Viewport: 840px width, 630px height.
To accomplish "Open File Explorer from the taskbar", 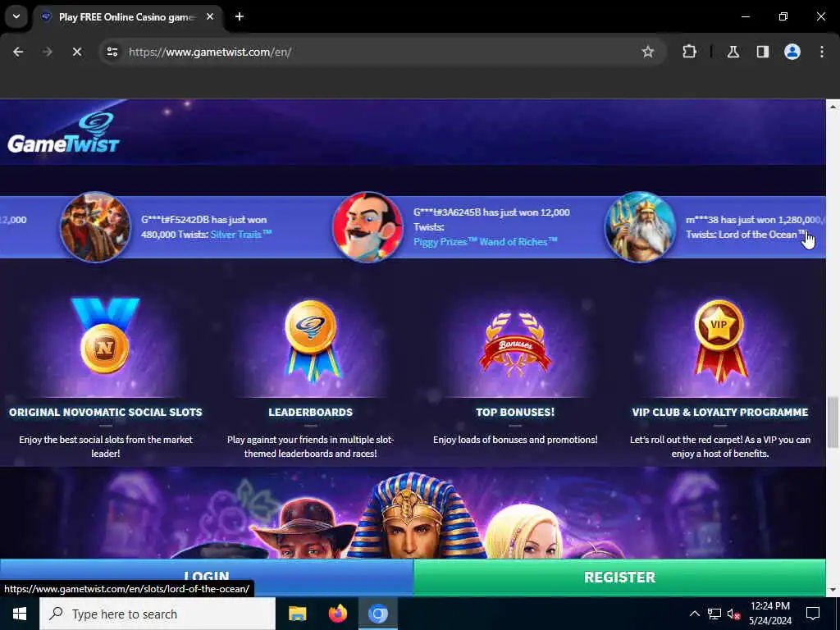I will click(297, 614).
